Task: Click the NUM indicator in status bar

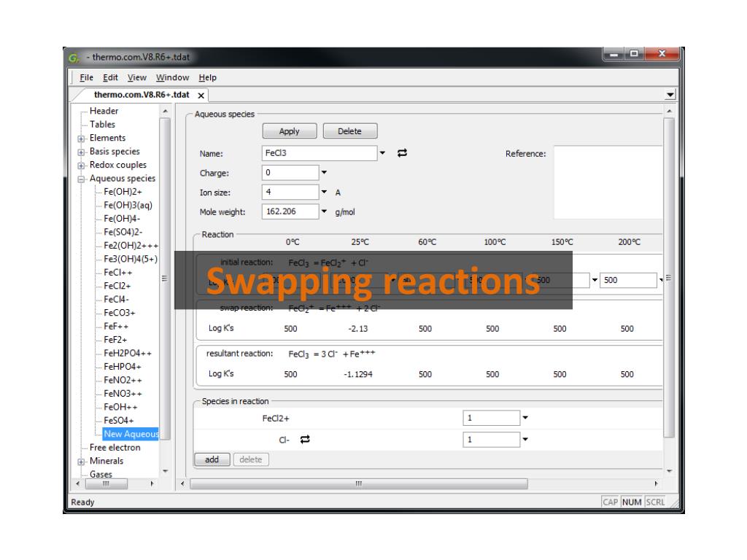Action: (x=632, y=502)
